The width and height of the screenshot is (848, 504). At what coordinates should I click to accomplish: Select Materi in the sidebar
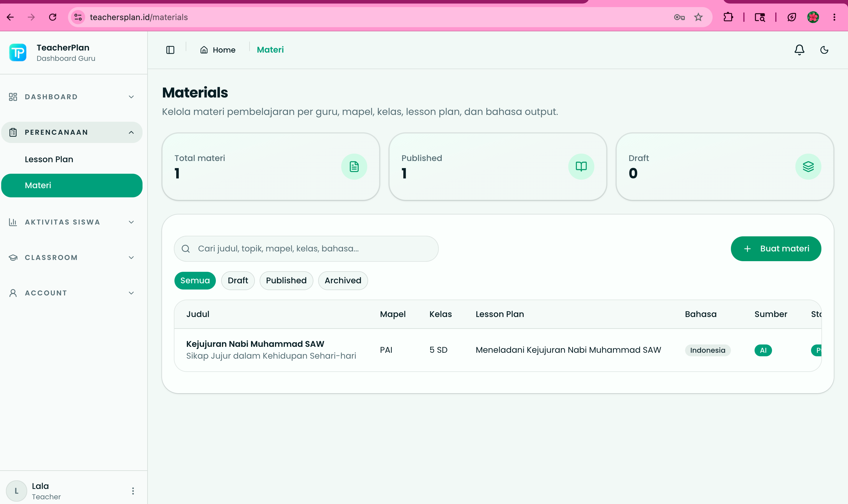(x=72, y=186)
